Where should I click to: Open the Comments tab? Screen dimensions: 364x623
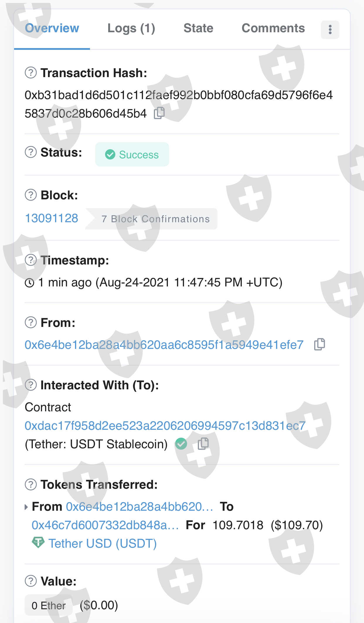[x=273, y=28]
